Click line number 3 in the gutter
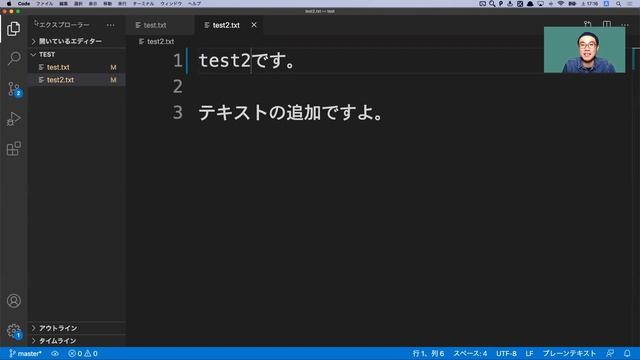 178,112
